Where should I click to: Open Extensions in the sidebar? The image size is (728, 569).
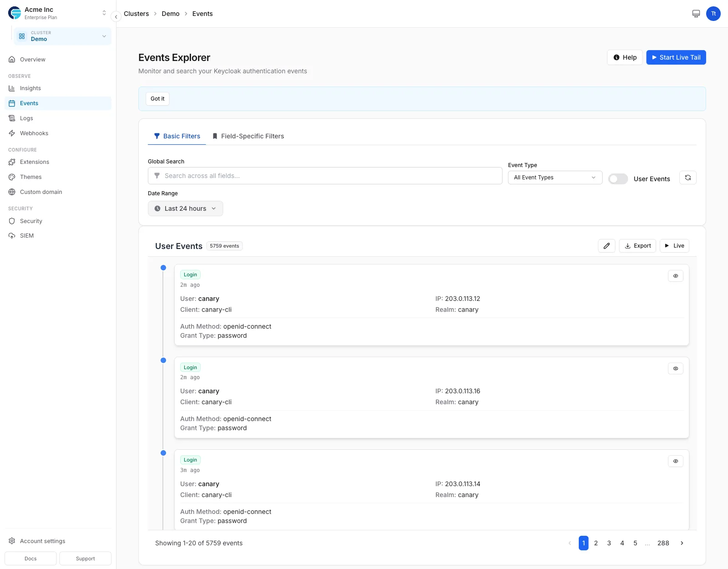pos(58,162)
